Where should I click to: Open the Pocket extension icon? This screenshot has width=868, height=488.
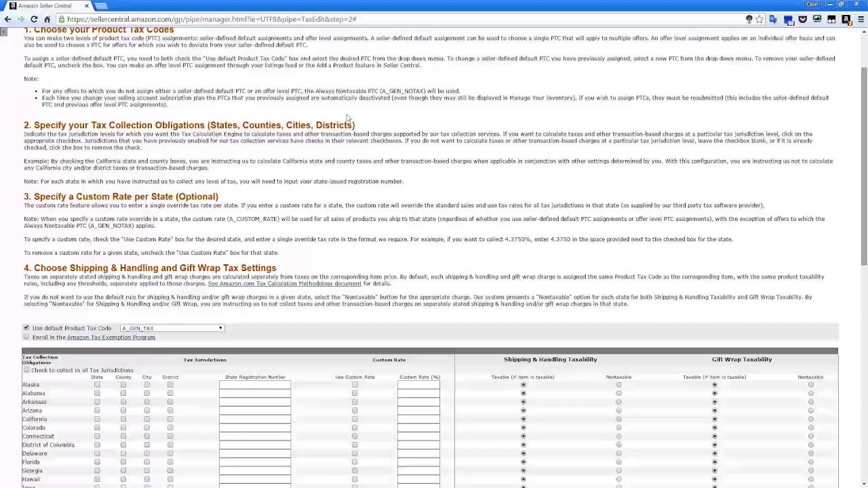tap(803, 19)
